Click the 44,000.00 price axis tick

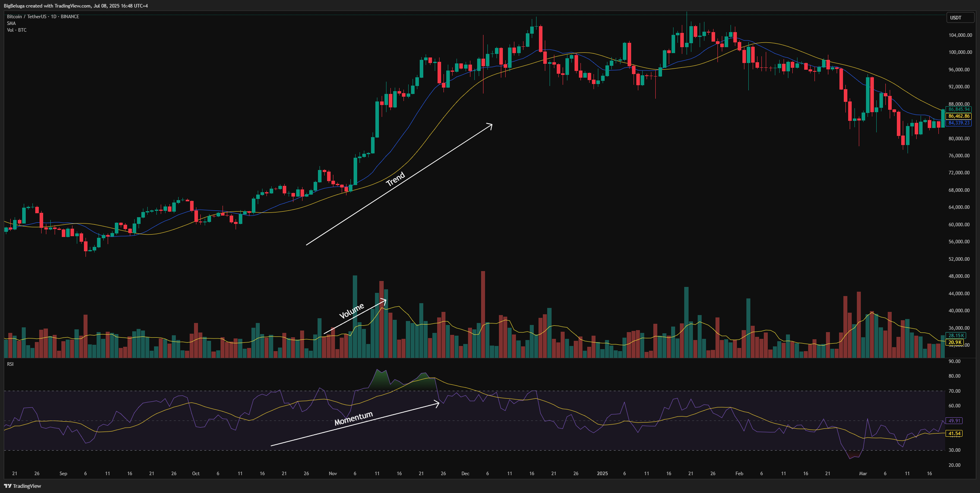(x=959, y=294)
